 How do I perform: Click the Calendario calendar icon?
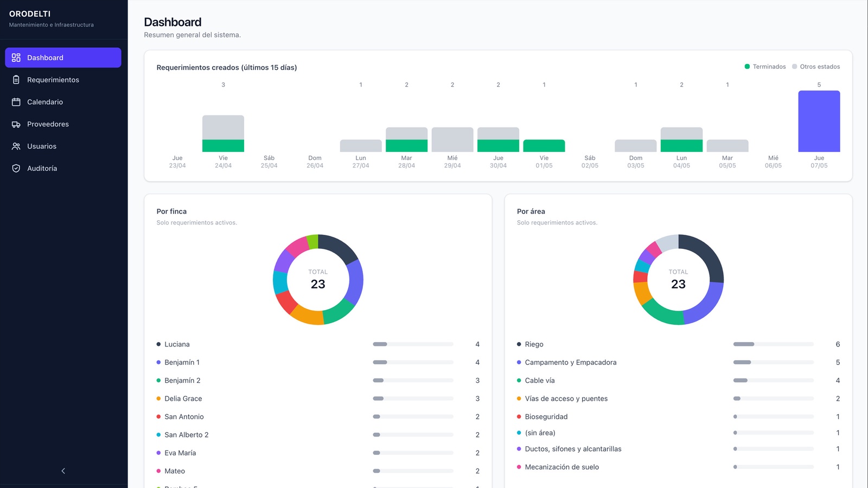[x=16, y=102]
